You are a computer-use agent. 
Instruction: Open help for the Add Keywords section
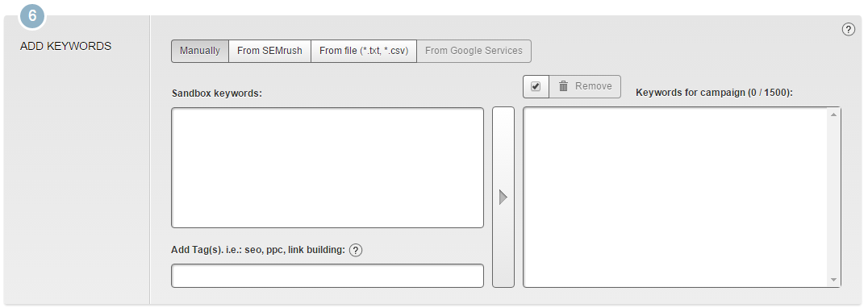[x=848, y=30]
